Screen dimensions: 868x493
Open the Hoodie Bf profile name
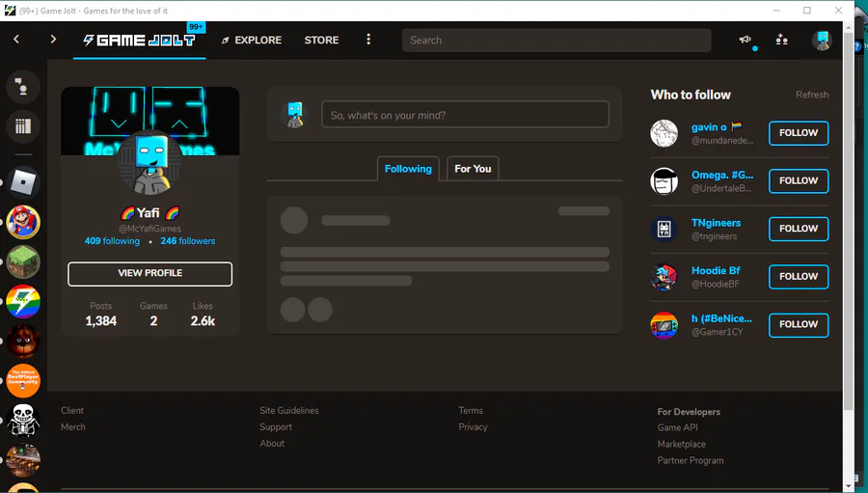pos(716,270)
